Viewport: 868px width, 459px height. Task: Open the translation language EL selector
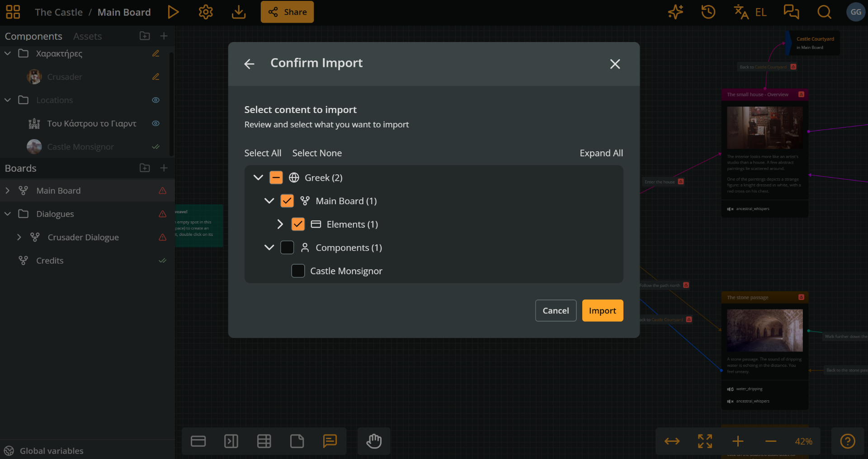[x=750, y=12]
